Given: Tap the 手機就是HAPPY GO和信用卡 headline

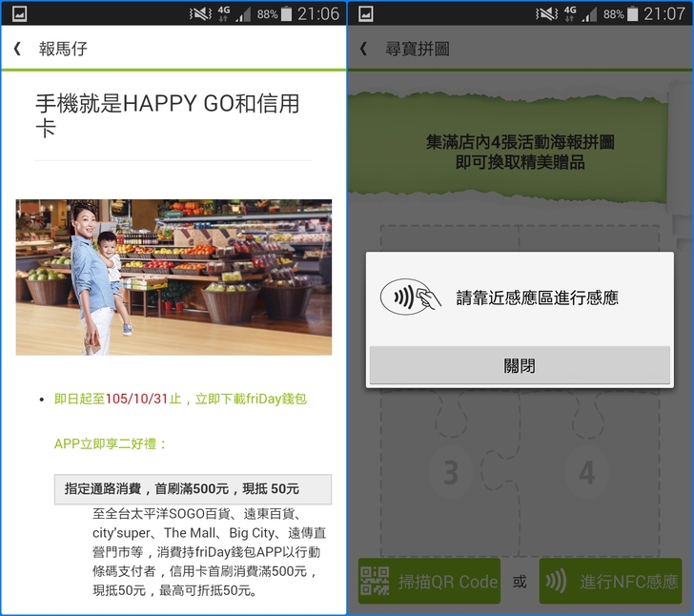Looking at the screenshot, I should 168,115.
